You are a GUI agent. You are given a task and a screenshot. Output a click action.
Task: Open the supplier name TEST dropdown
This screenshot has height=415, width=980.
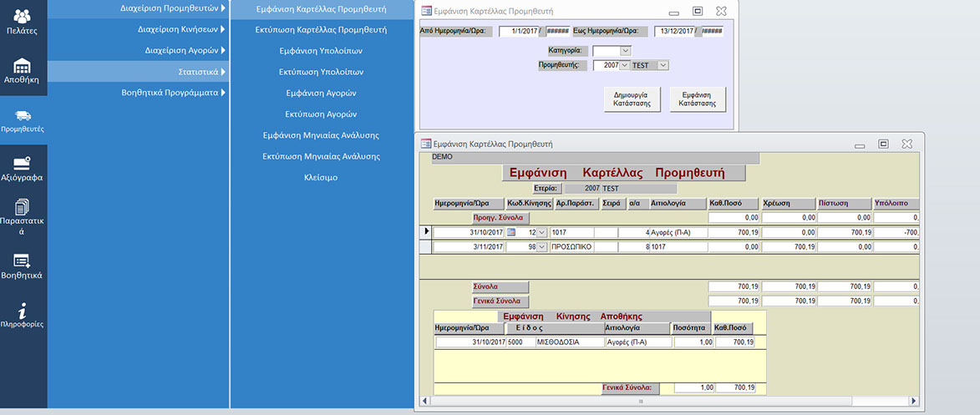[663, 65]
